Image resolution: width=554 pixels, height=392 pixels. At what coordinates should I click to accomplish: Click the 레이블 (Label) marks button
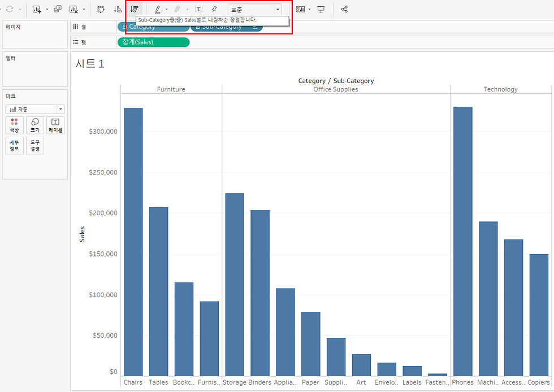pos(55,125)
